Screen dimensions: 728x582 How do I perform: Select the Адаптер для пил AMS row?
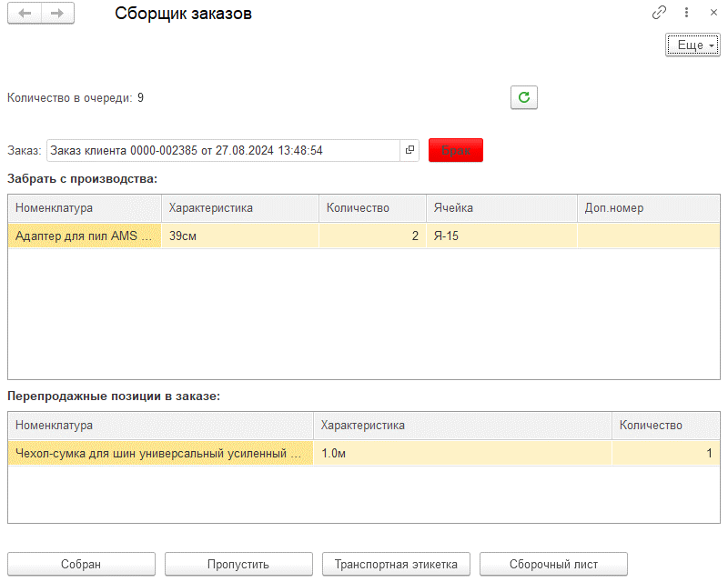click(85, 236)
